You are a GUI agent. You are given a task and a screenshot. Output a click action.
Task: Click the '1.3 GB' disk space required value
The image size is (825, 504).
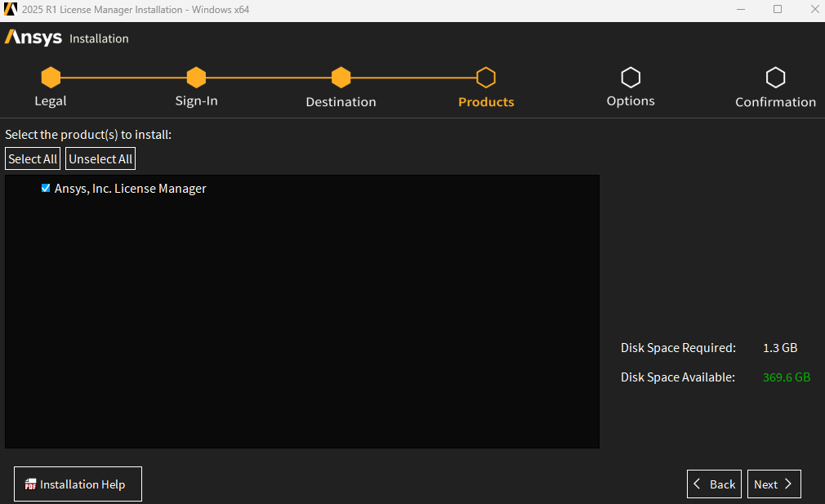point(780,348)
